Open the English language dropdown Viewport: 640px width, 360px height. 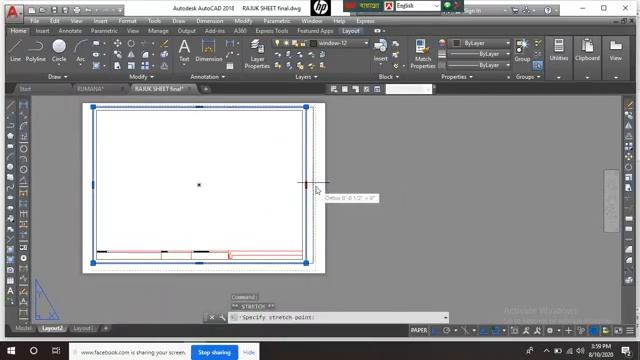coord(418,6)
